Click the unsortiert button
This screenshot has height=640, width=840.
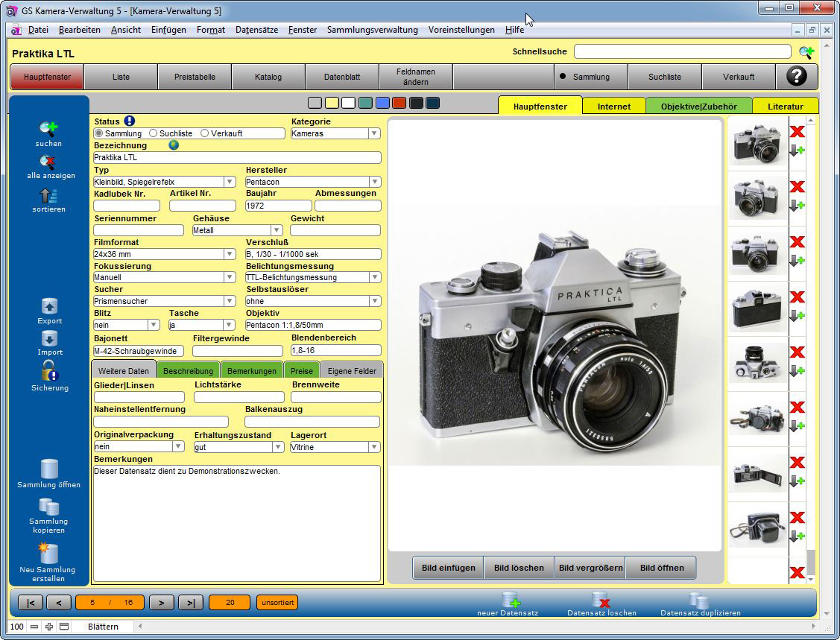[277, 603]
